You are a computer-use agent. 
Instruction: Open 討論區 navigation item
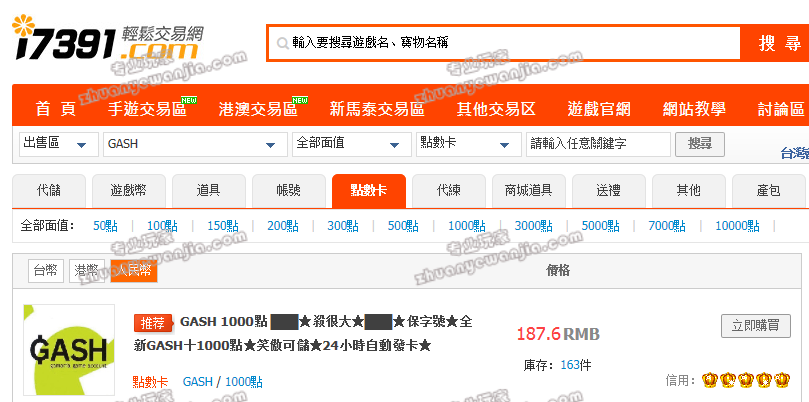[781, 109]
